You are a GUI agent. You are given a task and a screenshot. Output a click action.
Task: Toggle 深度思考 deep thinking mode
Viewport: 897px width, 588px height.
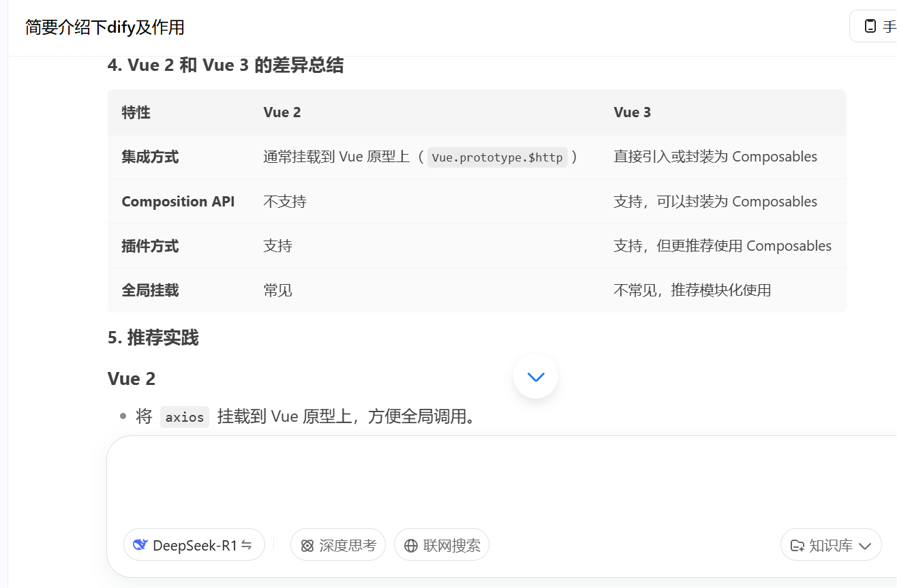(339, 545)
